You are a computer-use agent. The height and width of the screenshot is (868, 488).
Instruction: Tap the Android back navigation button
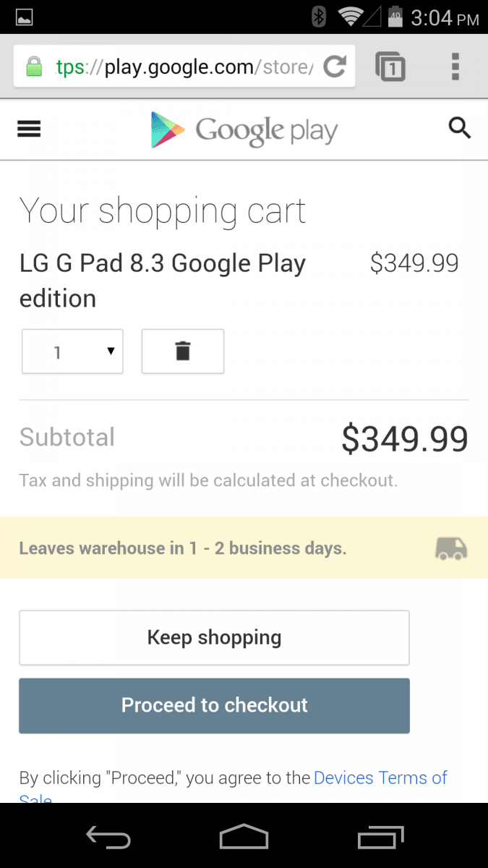108,837
